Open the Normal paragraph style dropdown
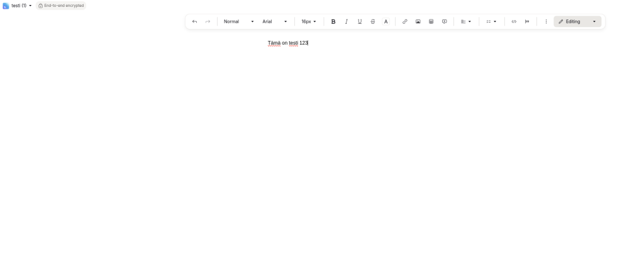644x259 pixels. [238, 22]
